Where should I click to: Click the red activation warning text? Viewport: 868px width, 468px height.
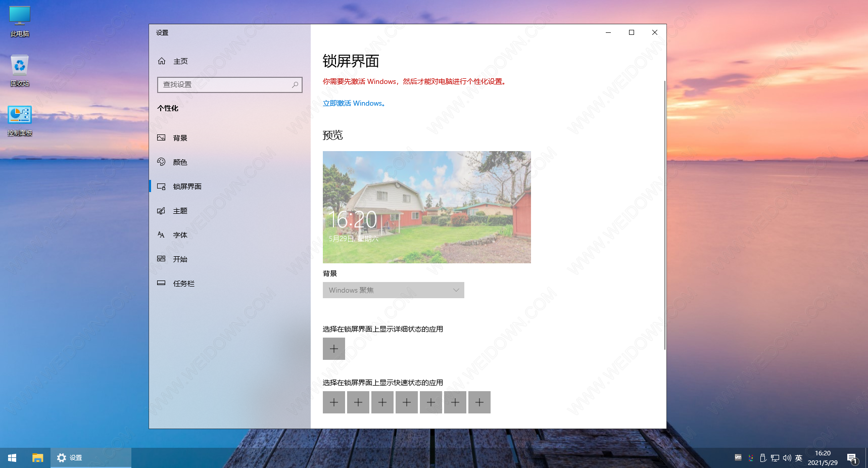coord(414,81)
